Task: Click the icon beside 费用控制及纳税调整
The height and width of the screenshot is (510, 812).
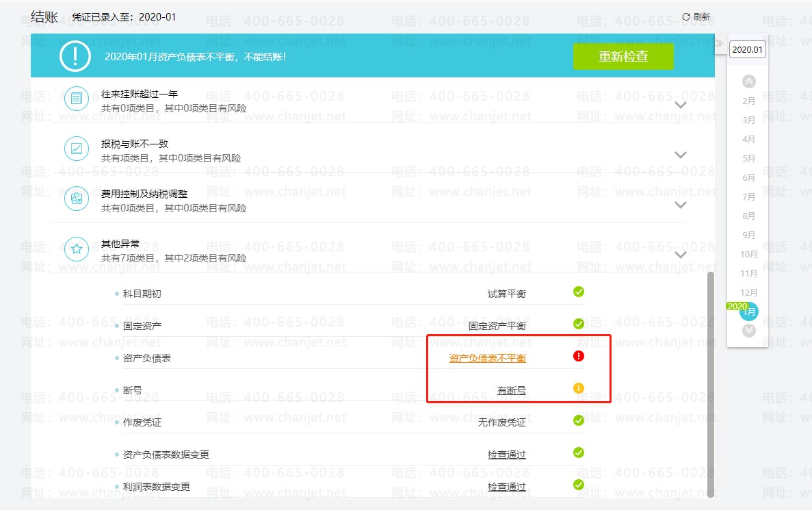Action: click(x=76, y=199)
